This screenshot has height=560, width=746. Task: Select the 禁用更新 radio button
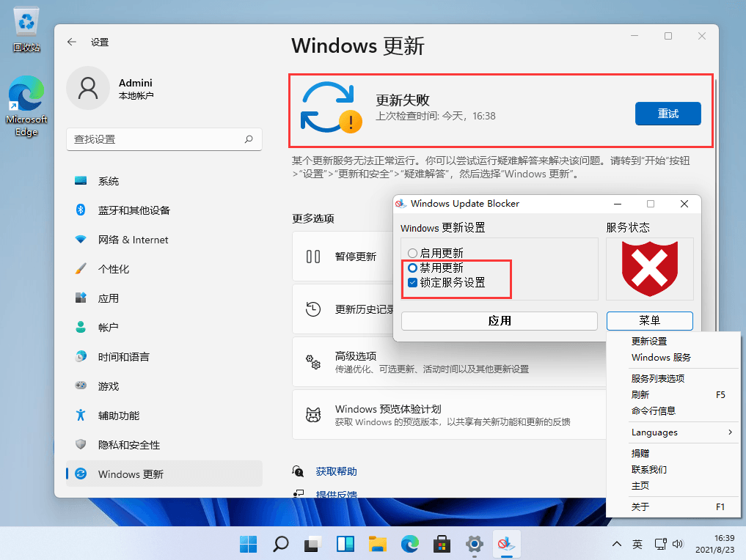tap(412, 268)
